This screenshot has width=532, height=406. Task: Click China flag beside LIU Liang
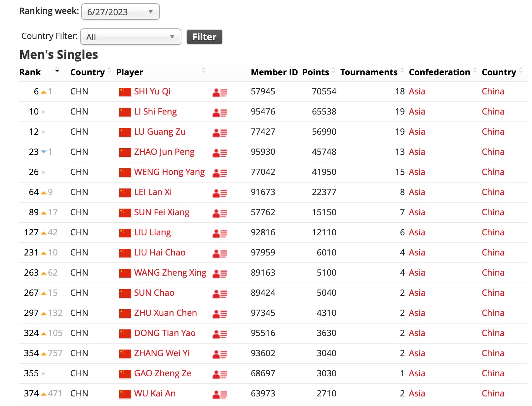pyautogui.click(x=125, y=233)
